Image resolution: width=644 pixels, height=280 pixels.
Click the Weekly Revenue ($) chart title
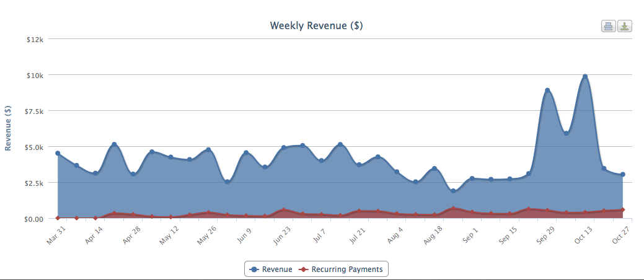[x=316, y=26]
